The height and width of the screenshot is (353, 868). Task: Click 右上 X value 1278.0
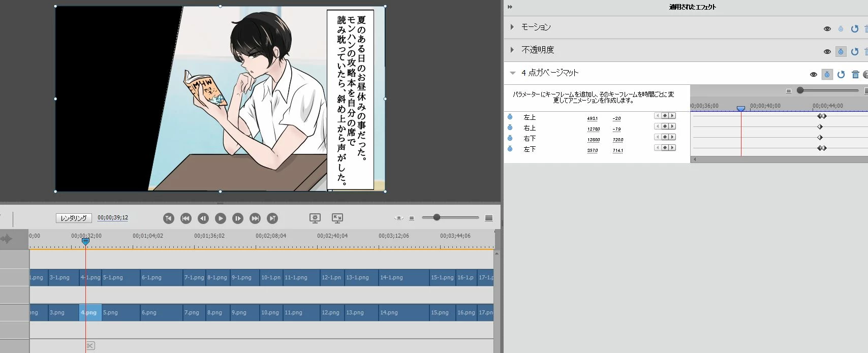click(x=594, y=129)
